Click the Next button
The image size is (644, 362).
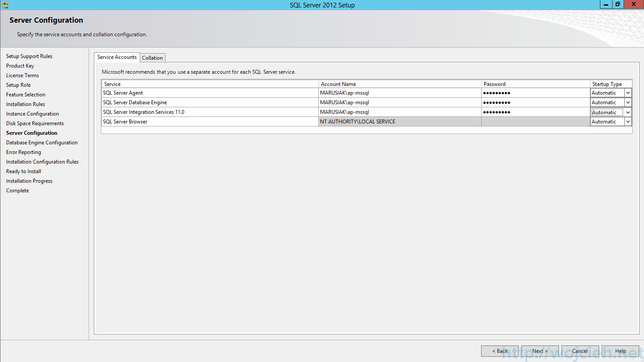tap(540, 351)
